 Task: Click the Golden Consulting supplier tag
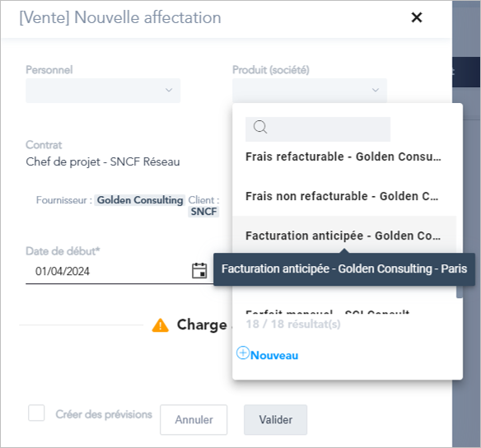point(140,200)
